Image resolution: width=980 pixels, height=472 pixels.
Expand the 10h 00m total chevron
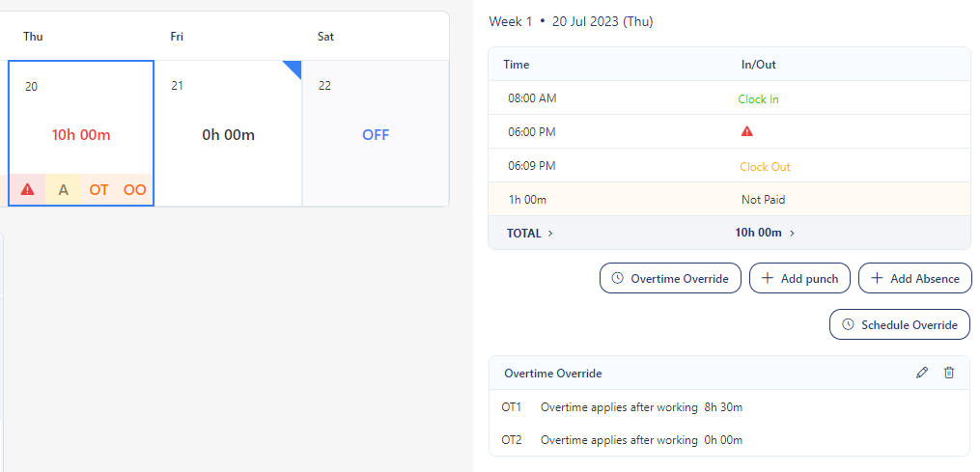(792, 233)
